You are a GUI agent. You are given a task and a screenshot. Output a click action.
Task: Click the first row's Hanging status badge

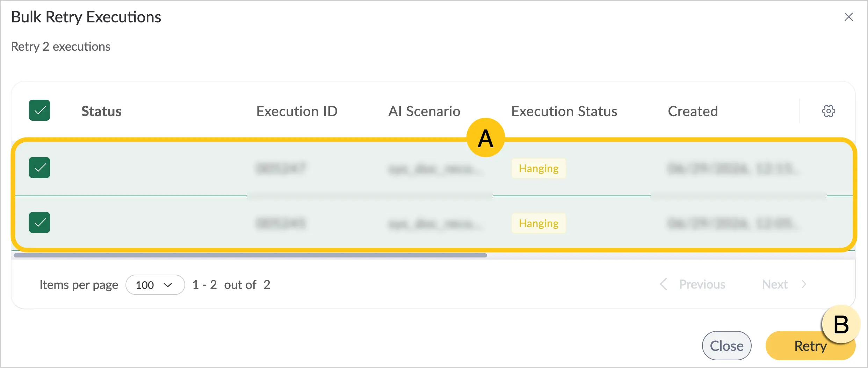point(538,168)
